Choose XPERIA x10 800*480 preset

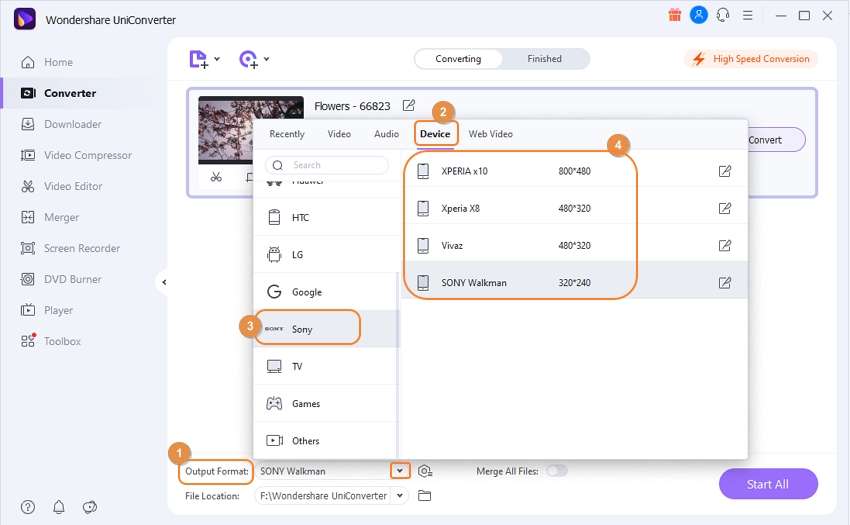coord(575,171)
